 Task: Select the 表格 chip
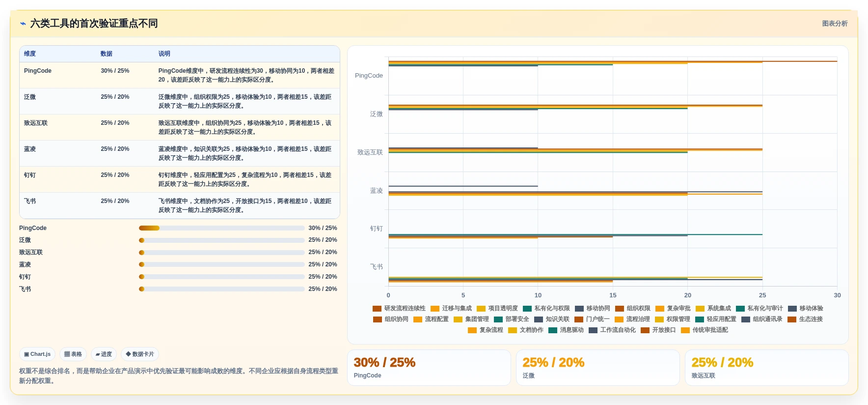tap(73, 354)
